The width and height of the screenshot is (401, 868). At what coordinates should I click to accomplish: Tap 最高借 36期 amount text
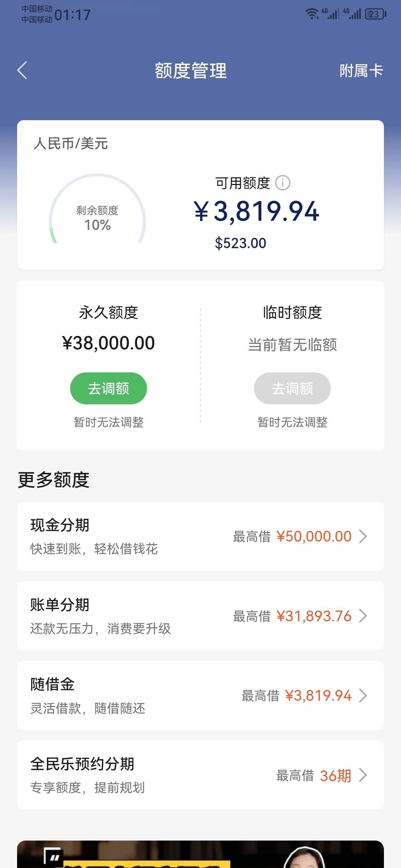[x=314, y=776]
